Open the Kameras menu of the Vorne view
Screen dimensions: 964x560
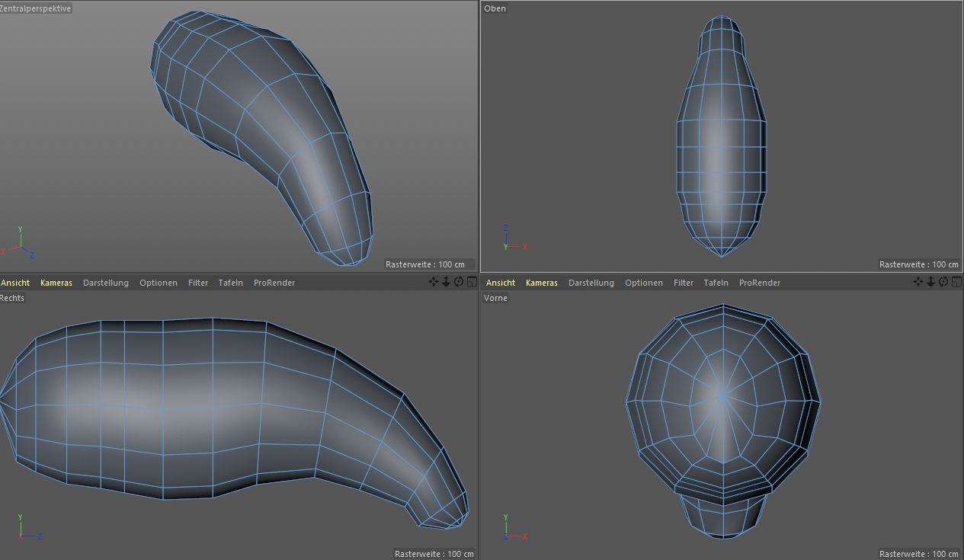click(542, 283)
